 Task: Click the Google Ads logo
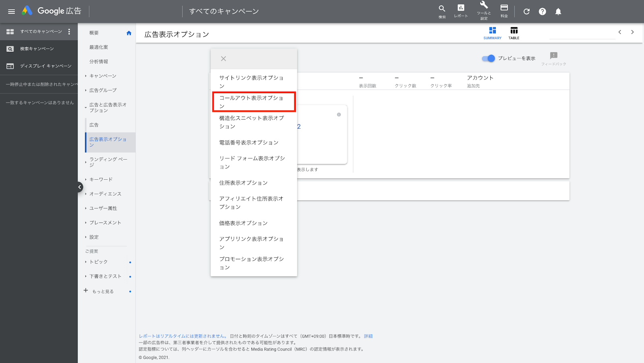(27, 11)
